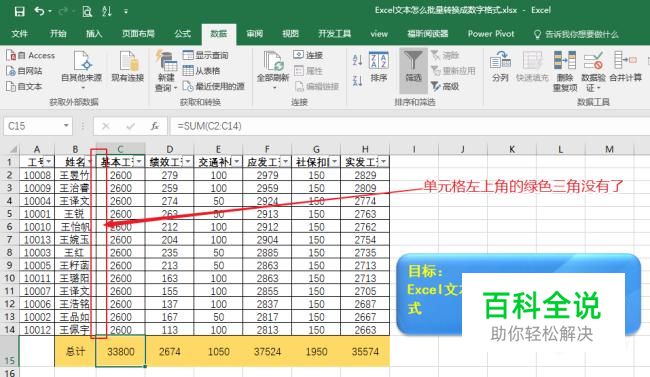The image size is (650, 377).
Task: Select the yellow total cell showing 37524
Action: pos(267,351)
